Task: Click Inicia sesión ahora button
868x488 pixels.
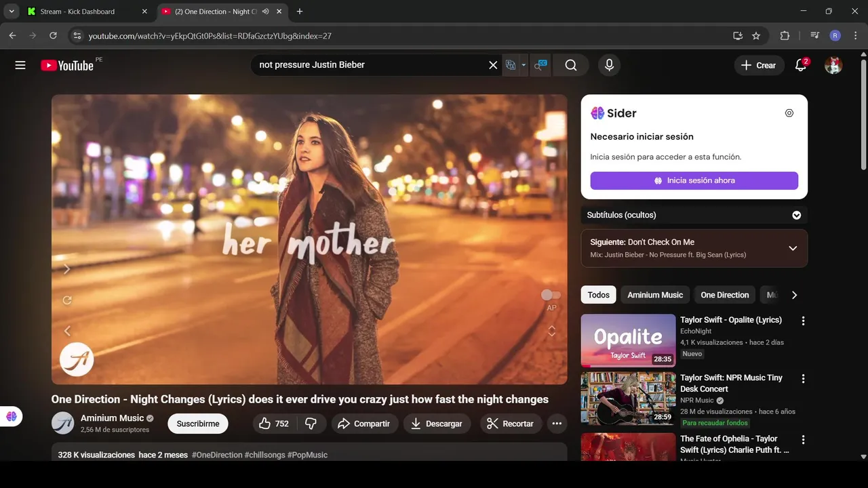Action: point(694,180)
